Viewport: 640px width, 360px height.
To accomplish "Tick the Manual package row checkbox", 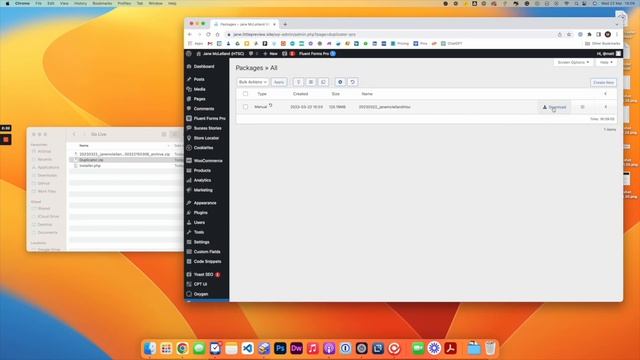I will point(245,107).
